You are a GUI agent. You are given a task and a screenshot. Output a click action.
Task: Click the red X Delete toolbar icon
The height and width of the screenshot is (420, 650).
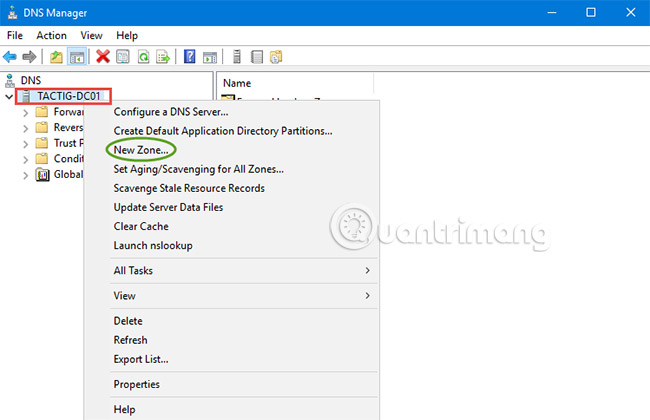point(103,56)
